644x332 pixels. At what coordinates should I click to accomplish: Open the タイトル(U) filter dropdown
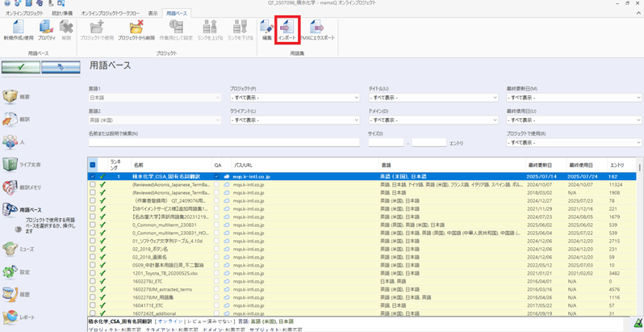click(433, 98)
